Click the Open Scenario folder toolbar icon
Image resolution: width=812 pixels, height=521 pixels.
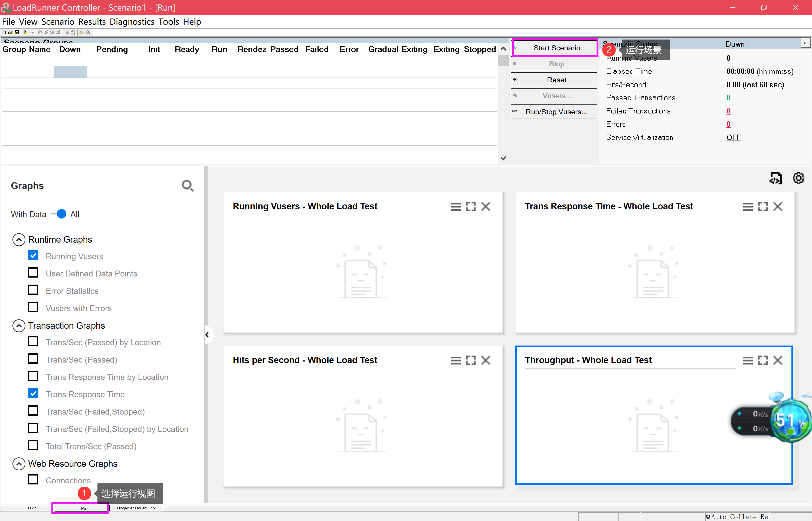(11, 32)
